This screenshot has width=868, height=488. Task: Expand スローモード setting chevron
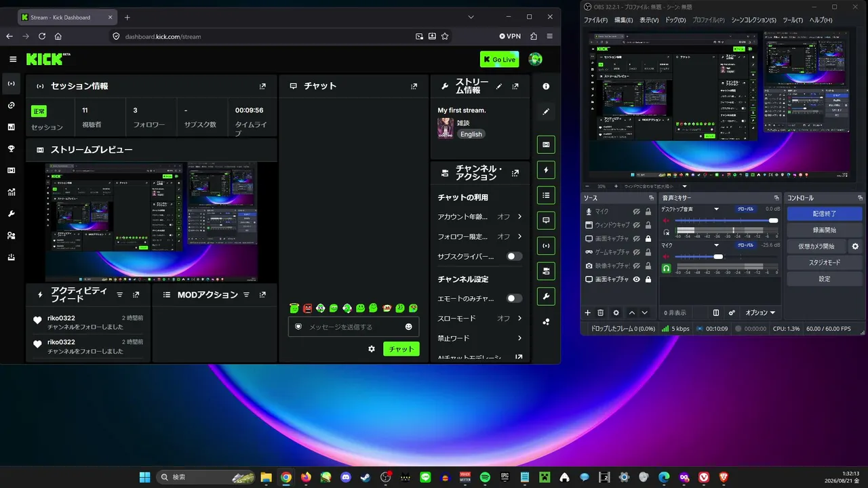pos(519,318)
